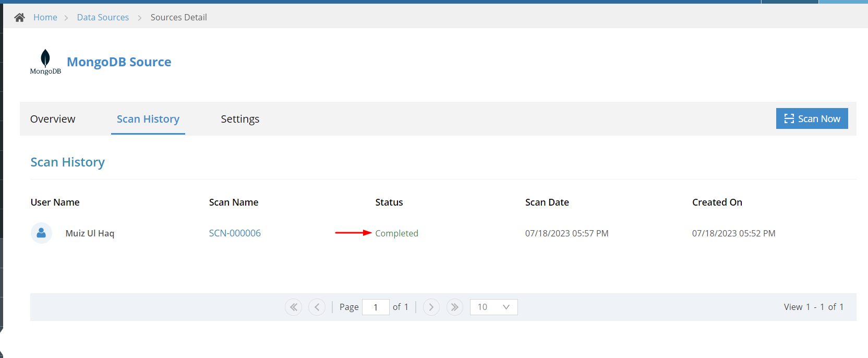Sort by Scan Name column header

point(234,202)
